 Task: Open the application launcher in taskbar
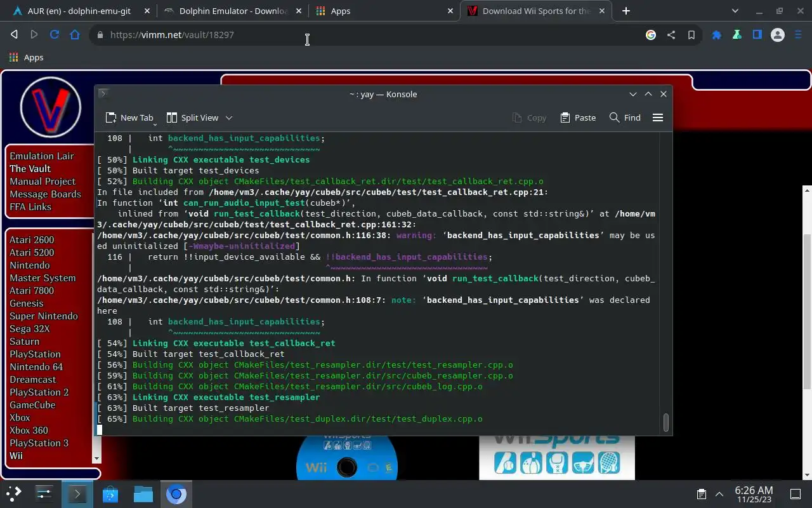pyautogui.click(x=14, y=493)
